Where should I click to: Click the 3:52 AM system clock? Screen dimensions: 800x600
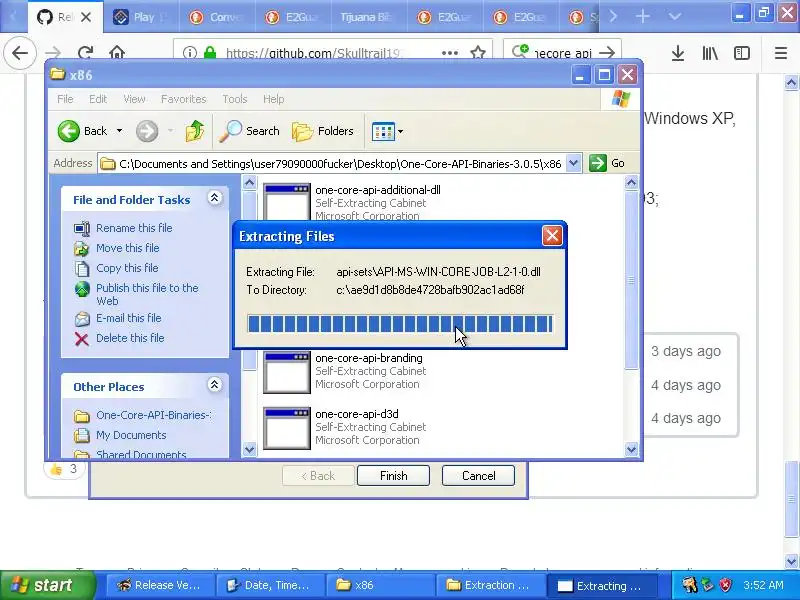pyautogui.click(x=763, y=585)
